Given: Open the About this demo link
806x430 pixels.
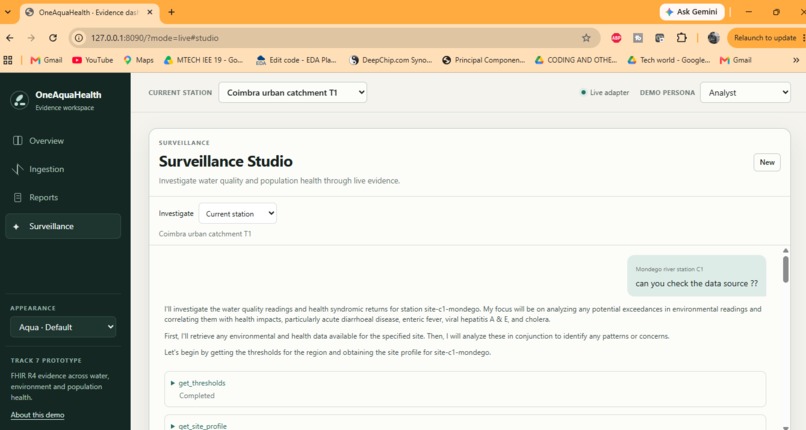Looking at the screenshot, I should click(x=38, y=415).
